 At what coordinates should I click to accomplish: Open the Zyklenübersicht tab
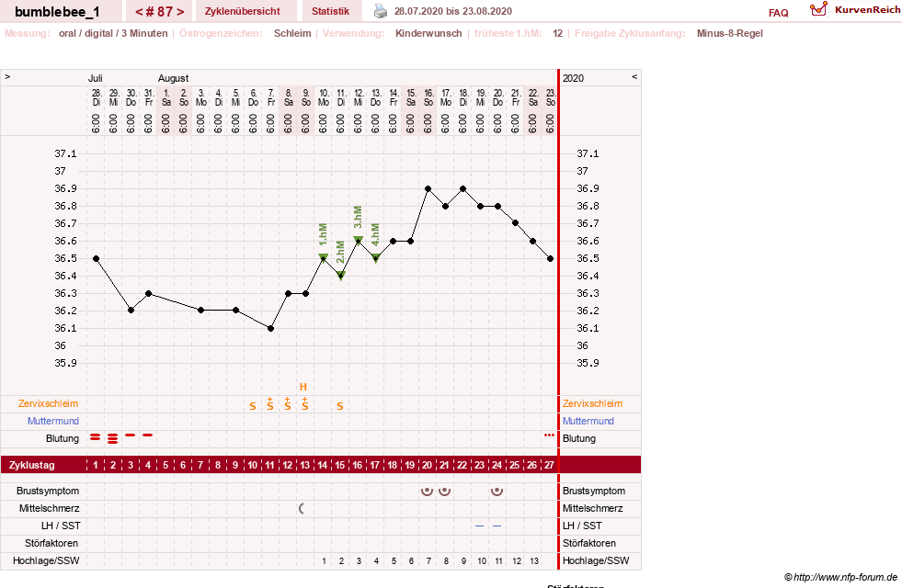pos(242,11)
